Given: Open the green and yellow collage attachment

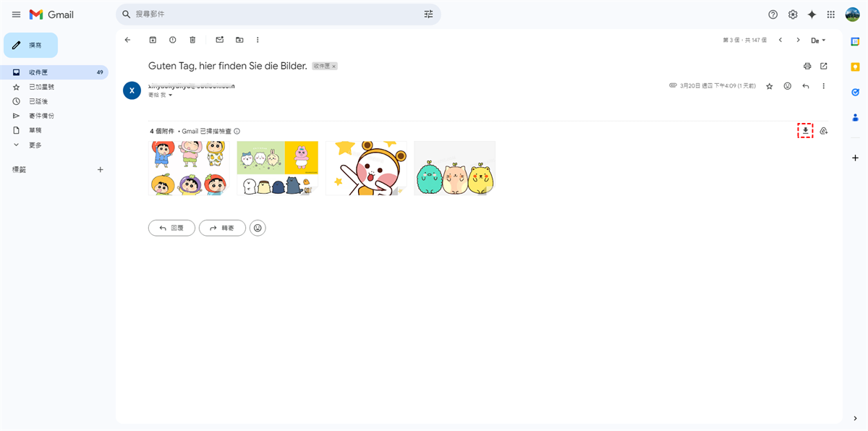Looking at the screenshot, I should [x=278, y=168].
